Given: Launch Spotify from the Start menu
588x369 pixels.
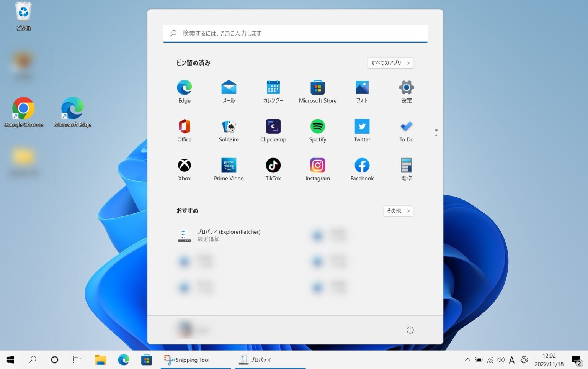Looking at the screenshot, I should tap(317, 130).
